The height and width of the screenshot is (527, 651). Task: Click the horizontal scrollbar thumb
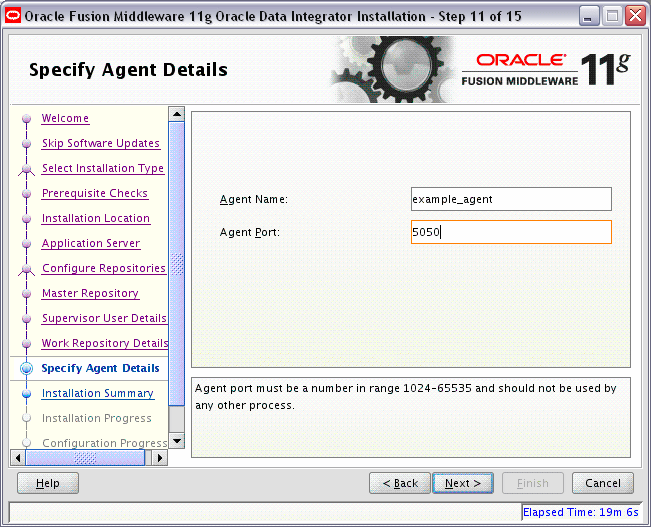tap(85, 458)
